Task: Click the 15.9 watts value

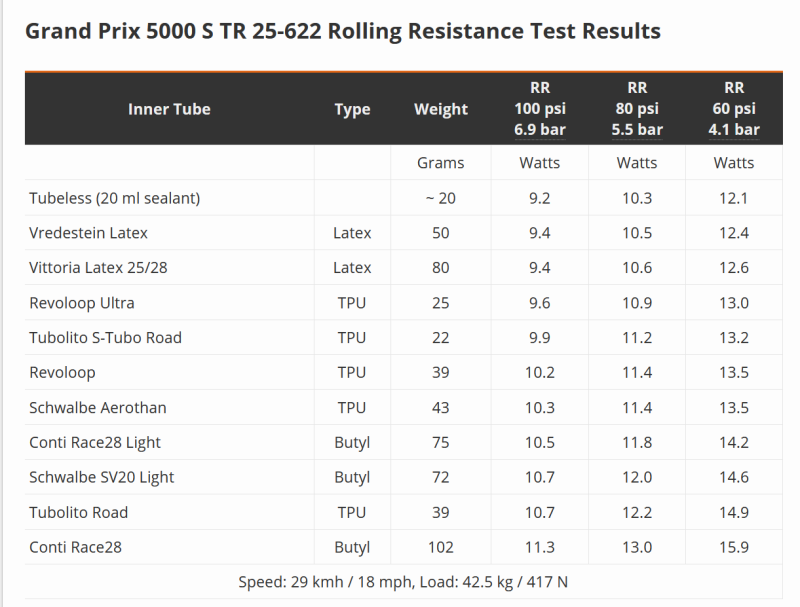Action: pyautogui.click(x=734, y=548)
